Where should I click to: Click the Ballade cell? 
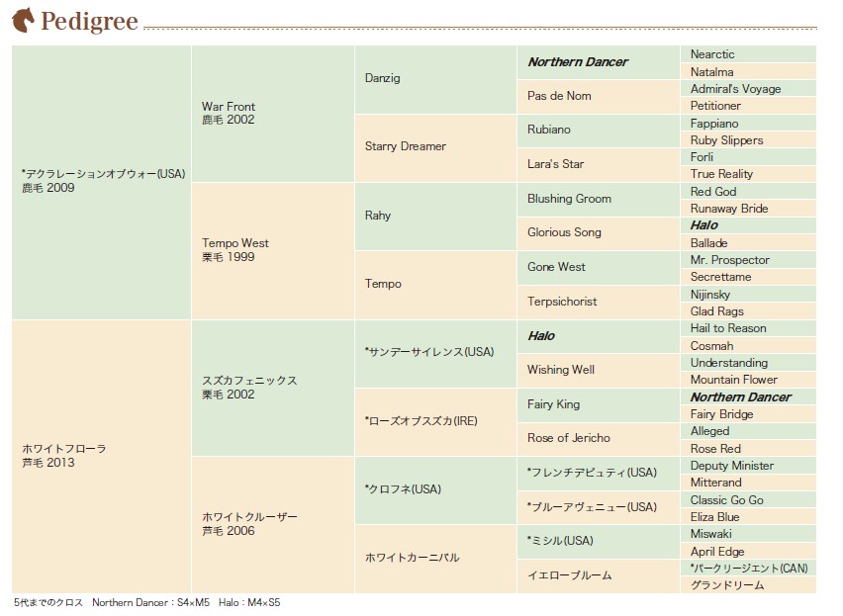(748, 243)
